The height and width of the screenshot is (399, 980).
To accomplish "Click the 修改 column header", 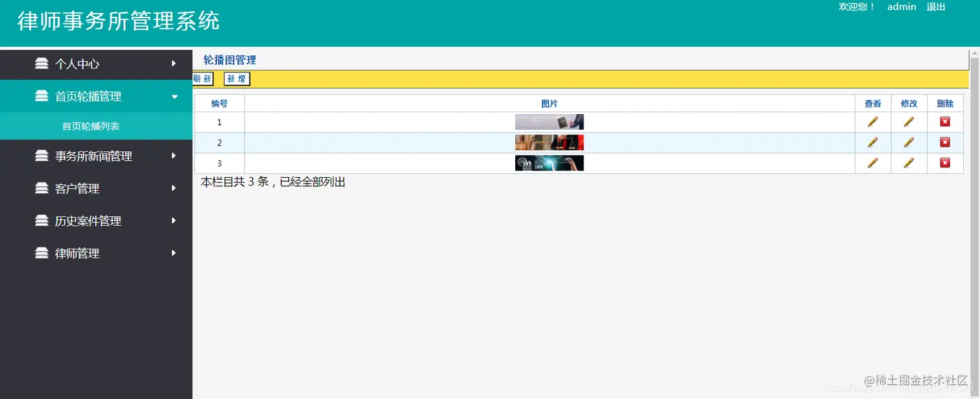I will 909,104.
